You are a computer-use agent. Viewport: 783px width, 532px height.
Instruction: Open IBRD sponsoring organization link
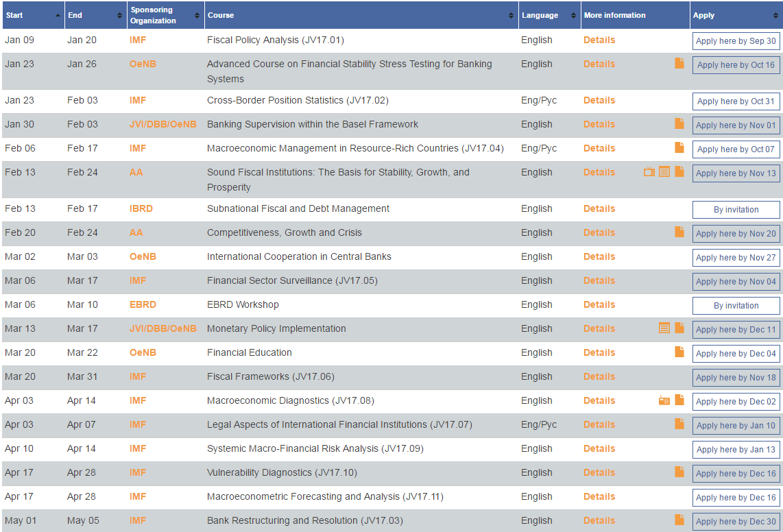pos(141,209)
